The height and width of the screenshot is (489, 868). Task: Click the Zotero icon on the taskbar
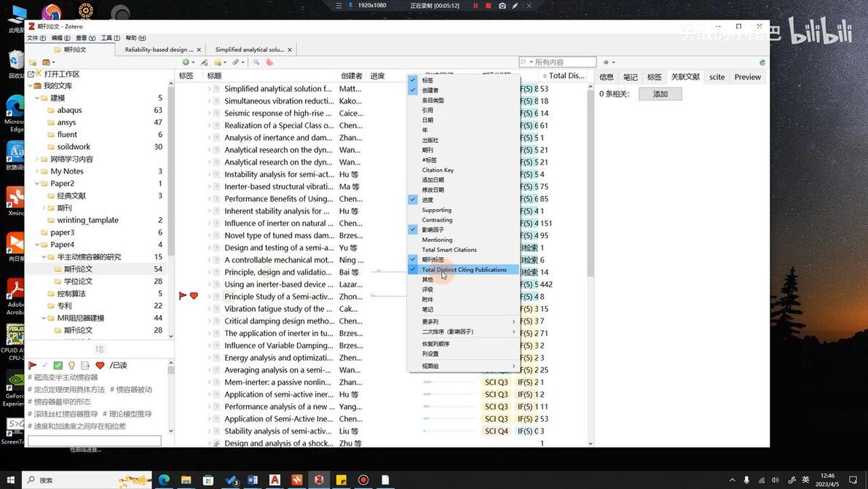coord(319,480)
